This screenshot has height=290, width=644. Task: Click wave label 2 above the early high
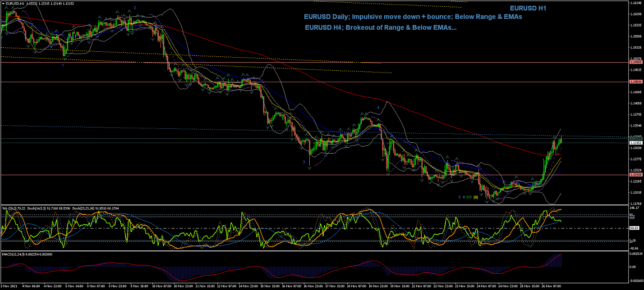click(134, 8)
